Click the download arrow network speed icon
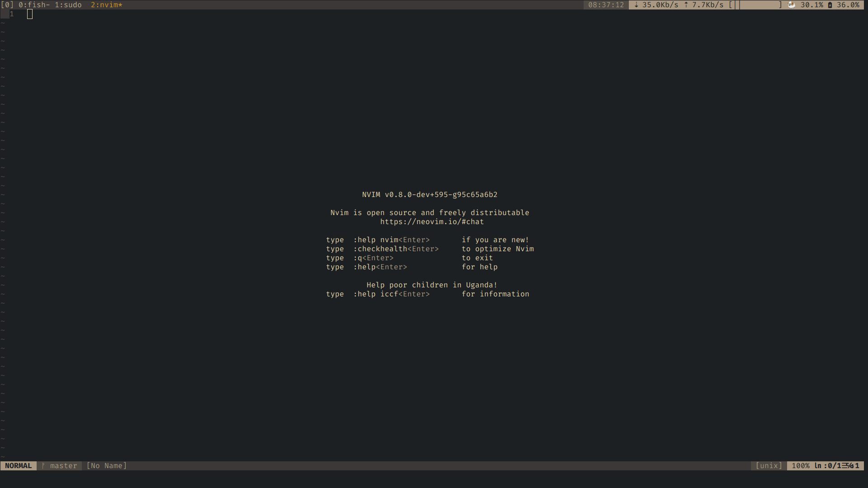Viewport: 868px width, 488px height. pos(636,5)
